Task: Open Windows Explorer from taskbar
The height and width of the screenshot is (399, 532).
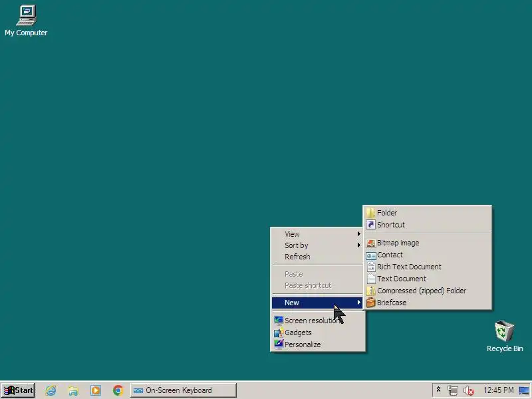Action: tap(73, 390)
